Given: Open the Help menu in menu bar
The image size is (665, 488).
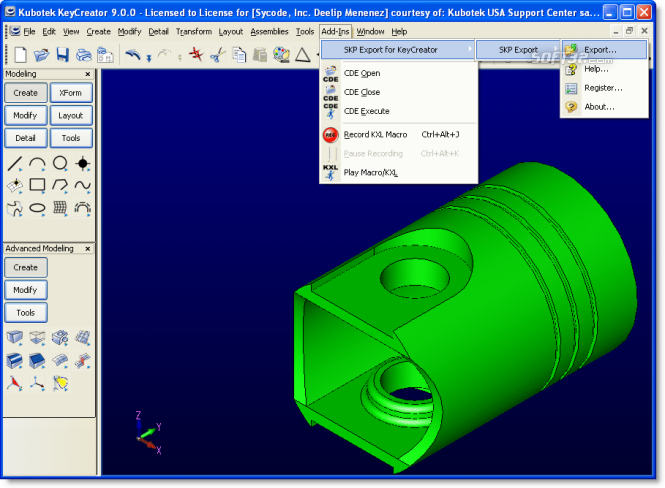Looking at the screenshot, I should 399,31.
